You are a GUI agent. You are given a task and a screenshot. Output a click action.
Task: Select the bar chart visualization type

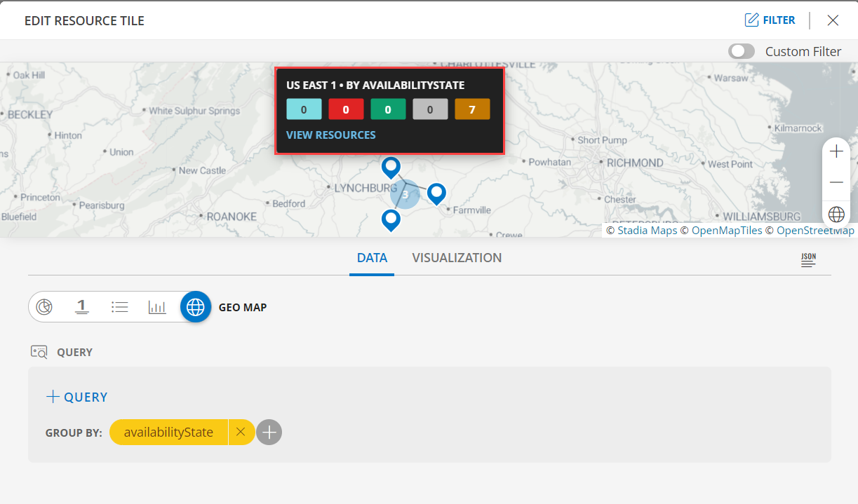(157, 306)
